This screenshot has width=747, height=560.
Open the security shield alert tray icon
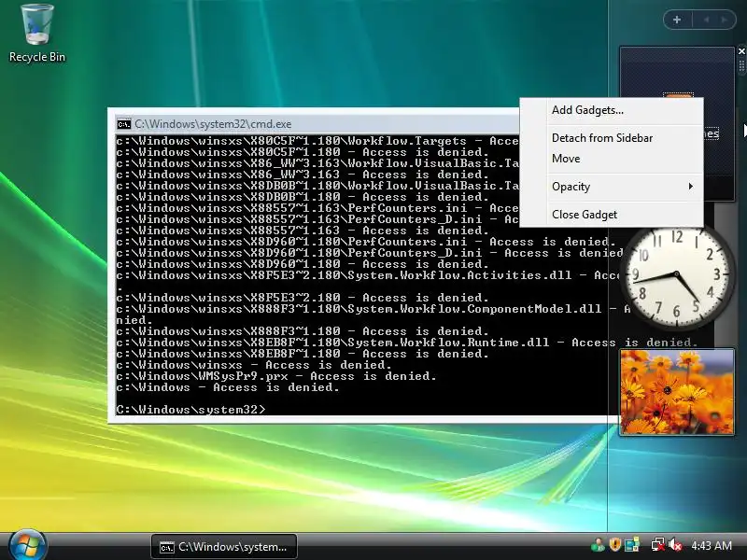tap(614, 545)
